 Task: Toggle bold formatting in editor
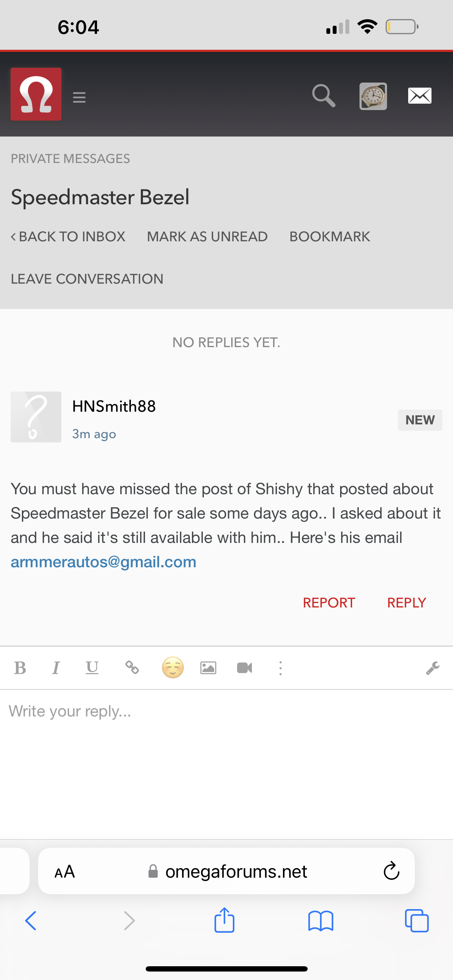20,668
